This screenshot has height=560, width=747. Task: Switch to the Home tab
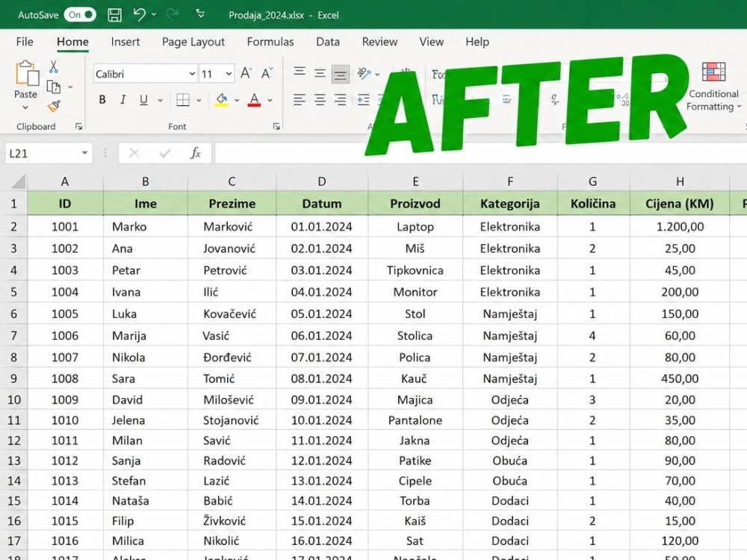pyautogui.click(x=72, y=42)
